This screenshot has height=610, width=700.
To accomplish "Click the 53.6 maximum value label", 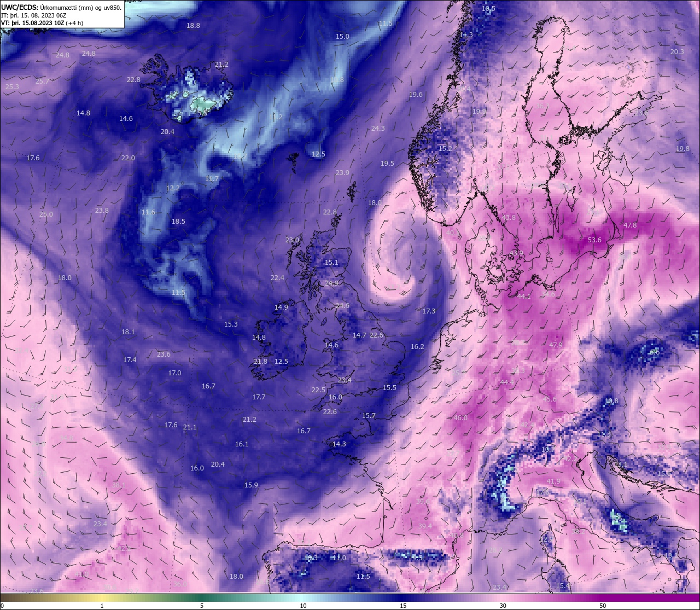I will pyautogui.click(x=594, y=240).
